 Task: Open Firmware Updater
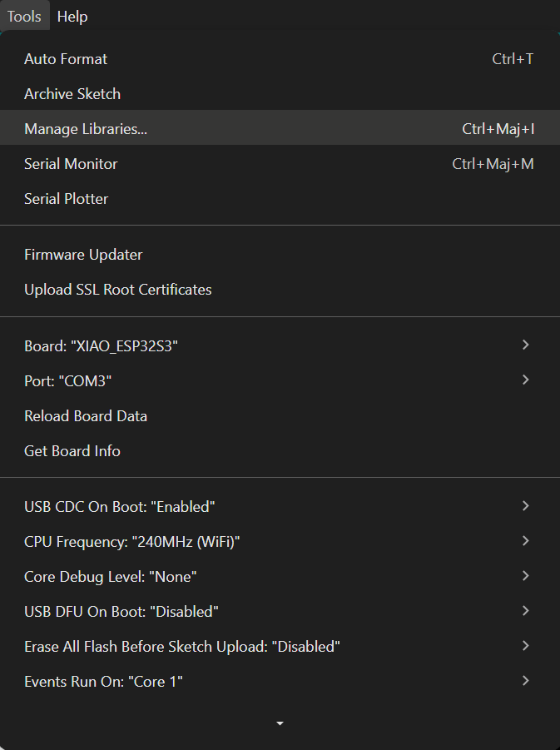pos(83,255)
